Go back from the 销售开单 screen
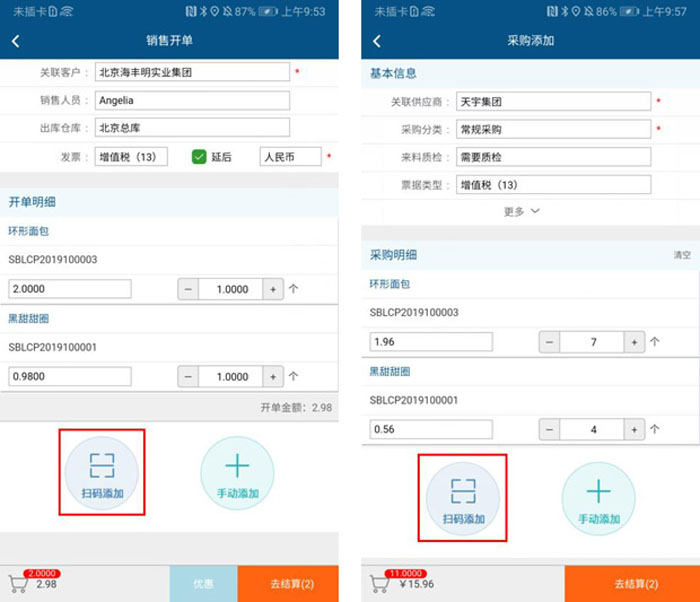This screenshot has width=700, height=602. click(x=16, y=41)
